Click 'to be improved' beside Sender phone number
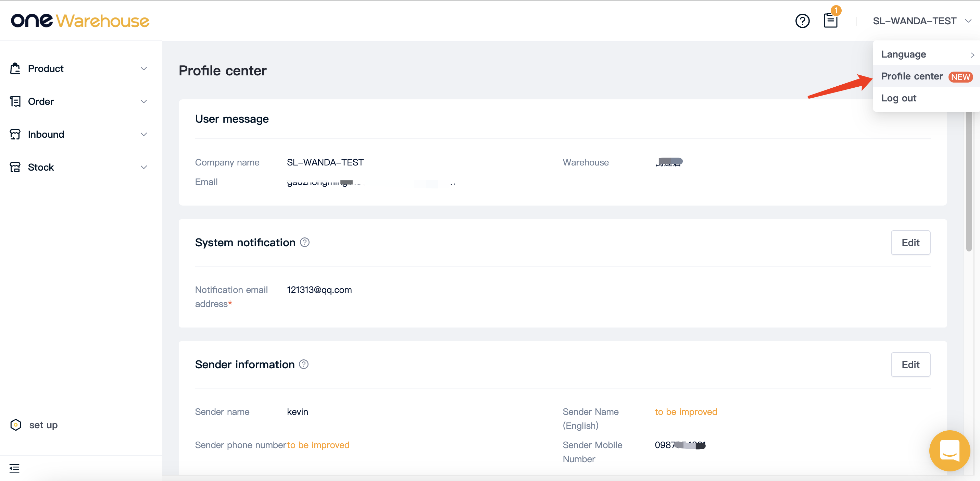Viewport: 980px width, 481px height. click(318, 445)
